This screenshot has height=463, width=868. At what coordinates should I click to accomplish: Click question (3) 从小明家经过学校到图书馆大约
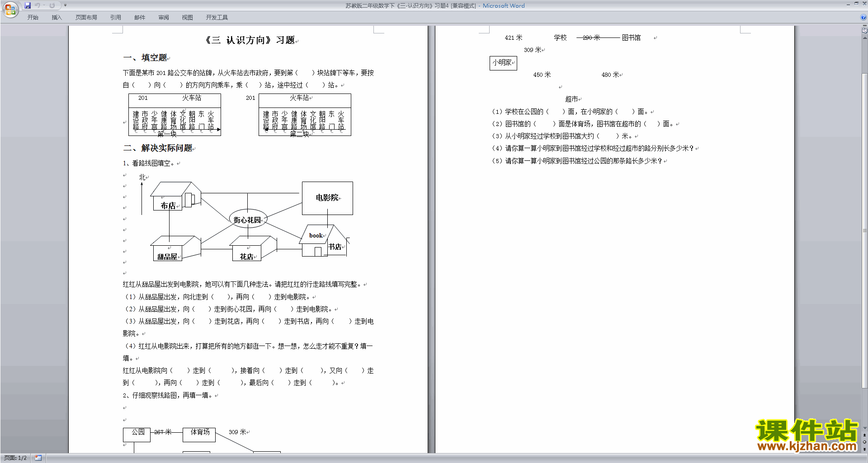click(x=562, y=136)
